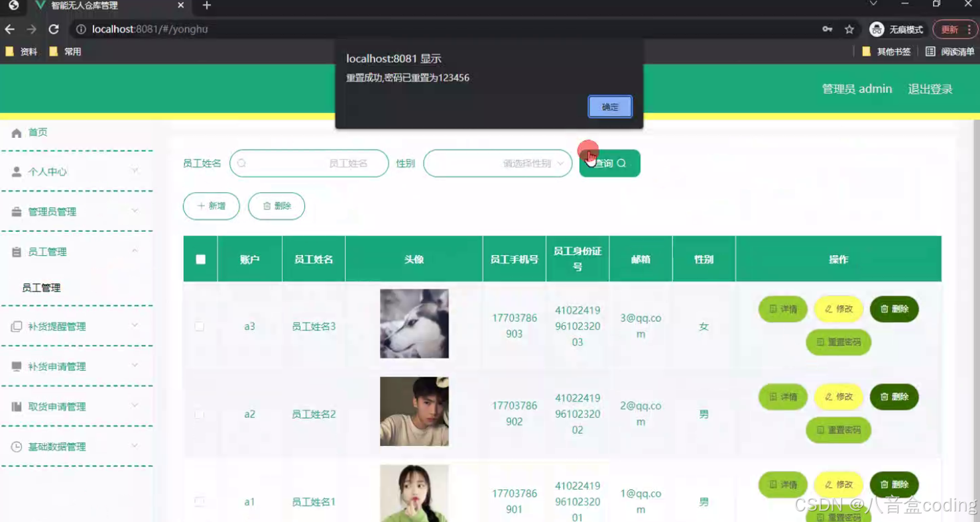The height and width of the screenshot is (522, 980).
Task: Click the briefcase icon beside 管理员管理
Action: pos(17,212)
